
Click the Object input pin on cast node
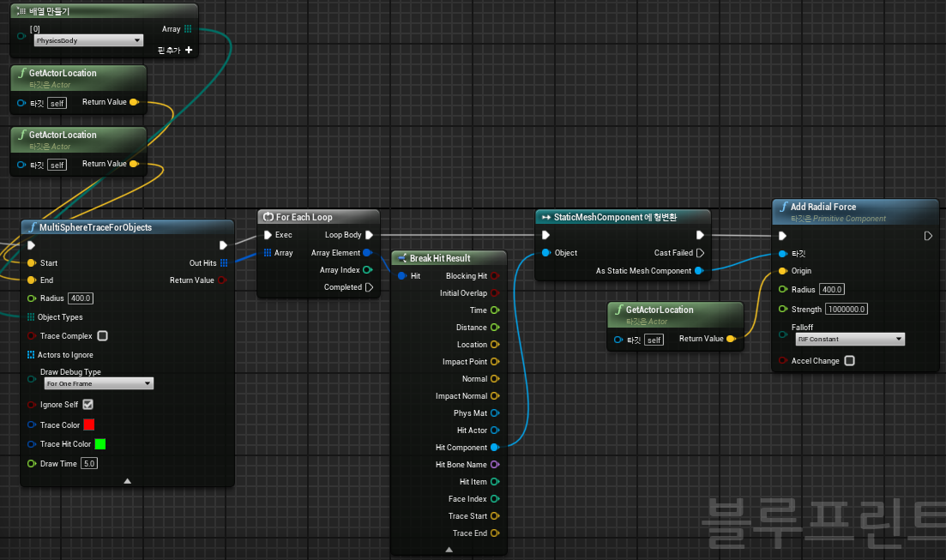pyautogui.click(x=546, y=253)
